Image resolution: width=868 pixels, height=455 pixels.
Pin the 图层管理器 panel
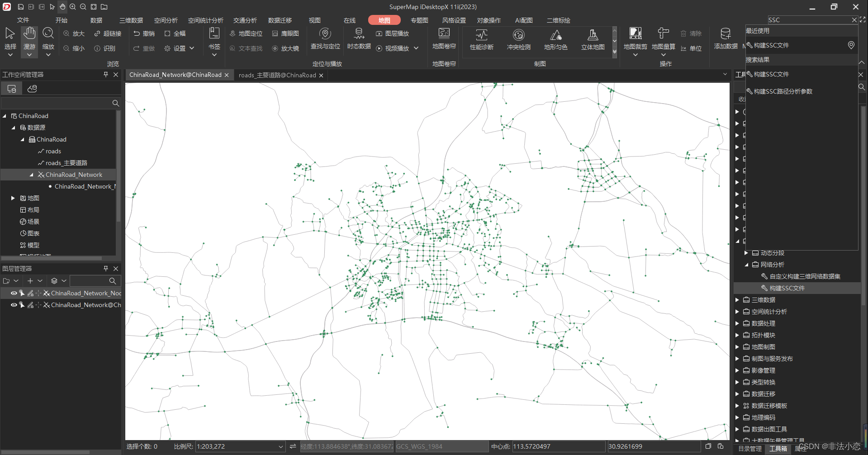click(x=106, y=268)
